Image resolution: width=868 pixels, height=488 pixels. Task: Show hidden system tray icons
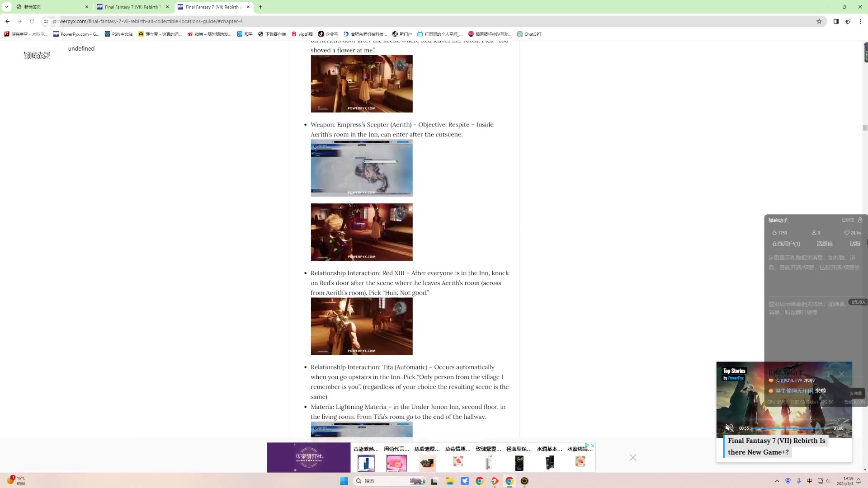click(x=777, y=481)
